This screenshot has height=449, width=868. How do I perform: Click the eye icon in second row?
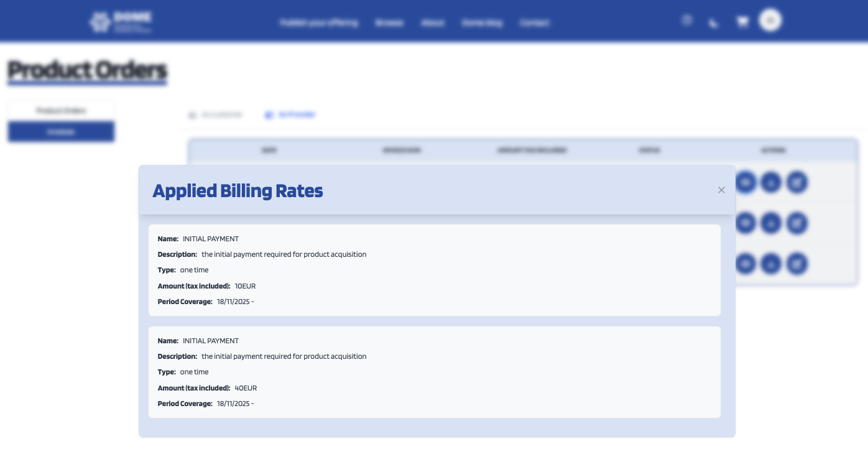point(746,223)
